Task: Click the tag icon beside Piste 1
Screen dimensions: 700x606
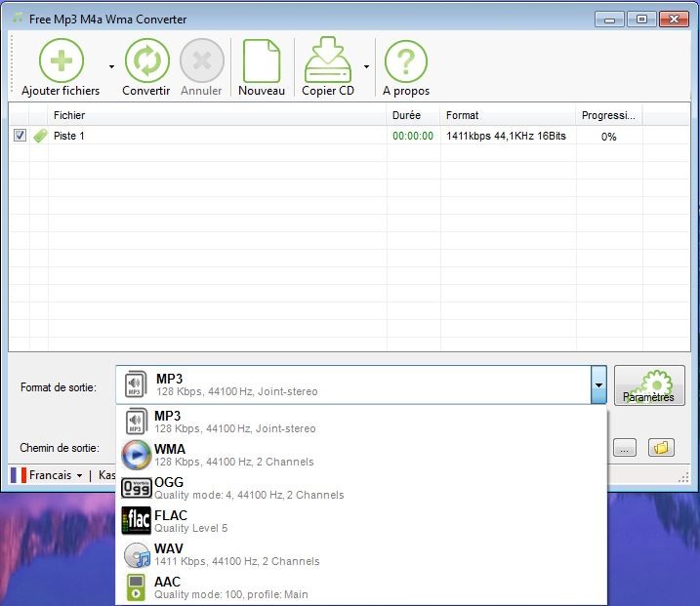Action: tap(40, 137)
